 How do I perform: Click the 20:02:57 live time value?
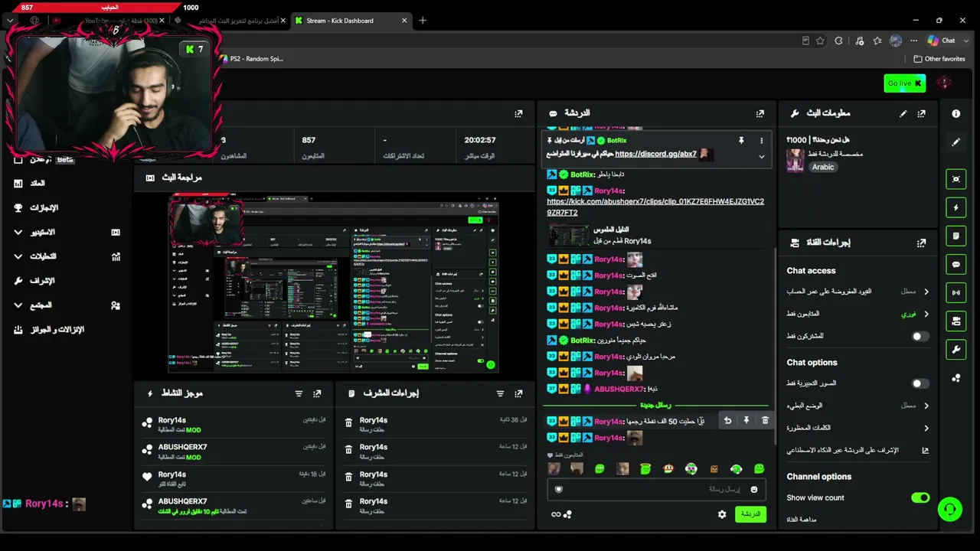[x=480, y=140]
